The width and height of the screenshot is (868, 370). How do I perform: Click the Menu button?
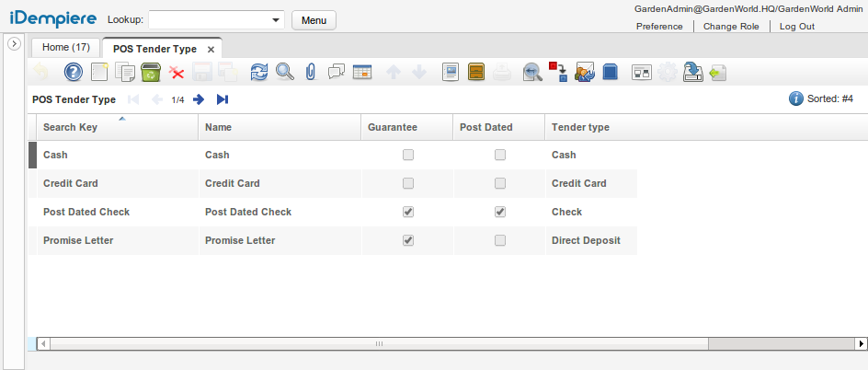[314, 19]
